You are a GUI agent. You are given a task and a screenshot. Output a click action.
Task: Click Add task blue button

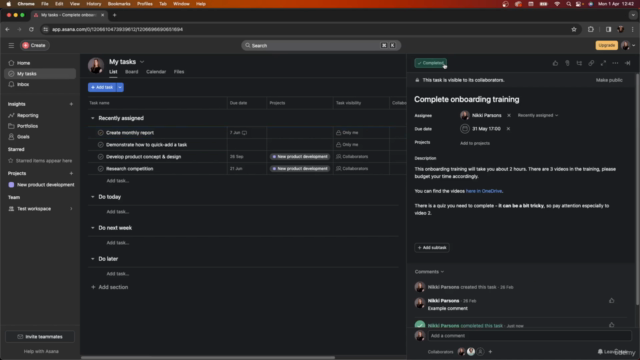tap(102, 87)
